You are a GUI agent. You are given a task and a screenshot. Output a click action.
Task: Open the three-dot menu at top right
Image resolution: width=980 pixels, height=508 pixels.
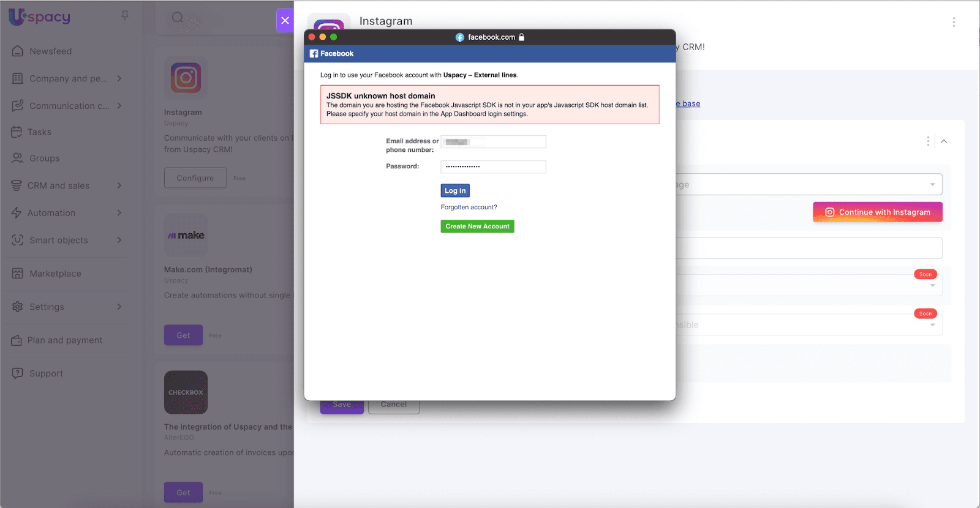(x=953, y=22)
